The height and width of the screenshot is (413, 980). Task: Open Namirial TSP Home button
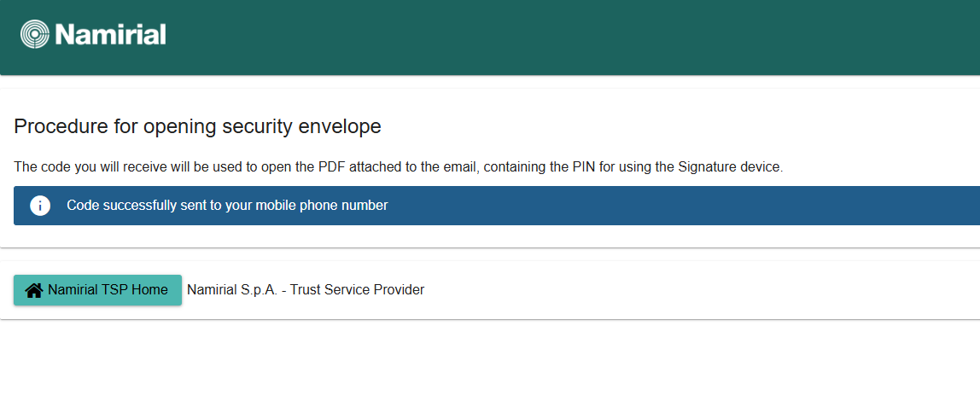pyautogui.click(x=98, y=290)
